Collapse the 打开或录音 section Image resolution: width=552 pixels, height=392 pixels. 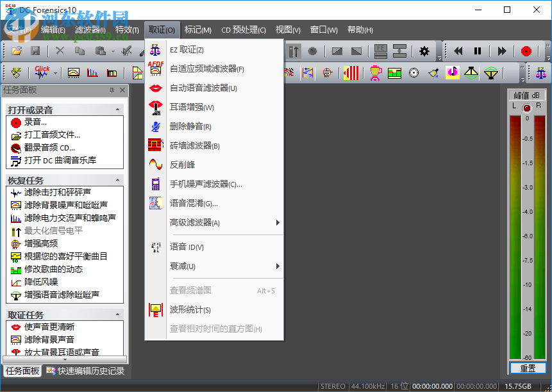(x=117, y=110)
